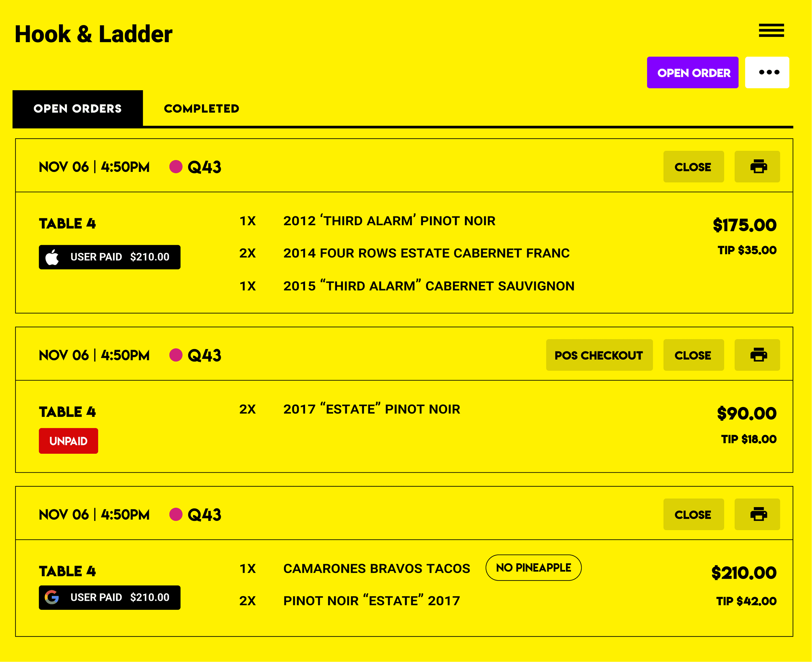Print the first Table 4 order
The height and width of the screenshot is (662, 812).
[x=757, y=167]
